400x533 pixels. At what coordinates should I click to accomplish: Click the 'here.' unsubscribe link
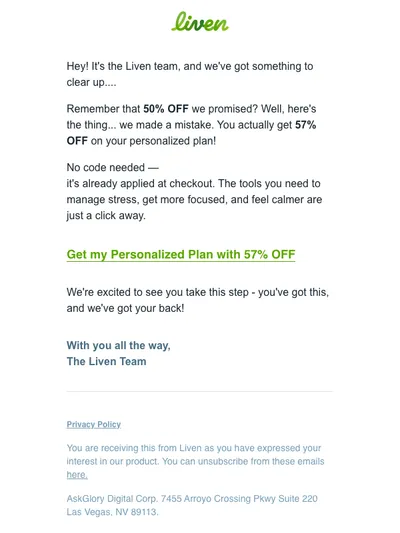[77, 475]
